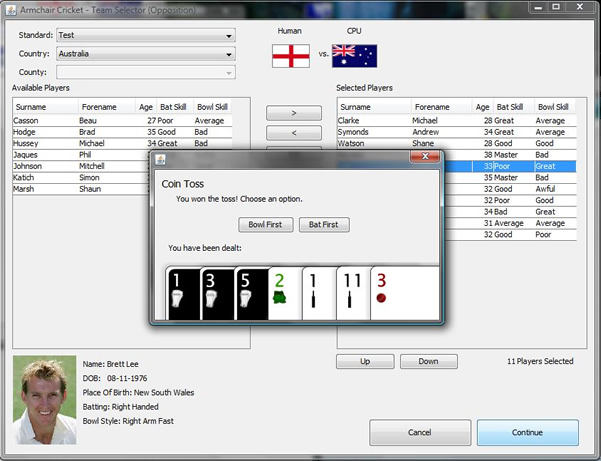Screen dimensions: 601x461
Task: Select Watson in Selected Players
Action: click(457, 144)
